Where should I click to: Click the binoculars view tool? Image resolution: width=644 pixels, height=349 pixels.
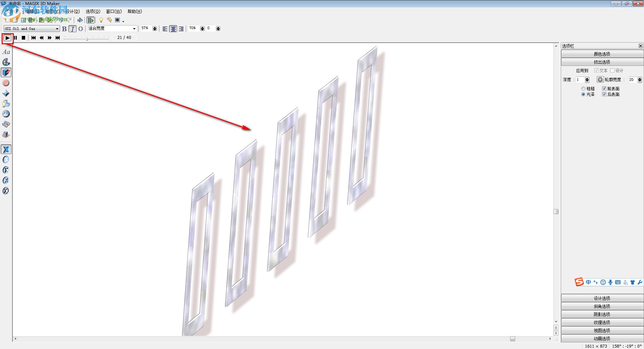pyautogui.click(x=6, y=124)
